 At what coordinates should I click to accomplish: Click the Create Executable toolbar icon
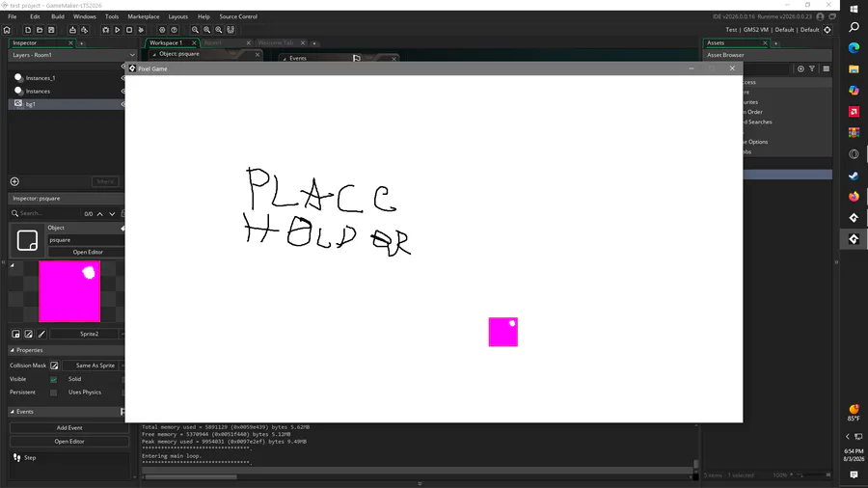click(x=72, y=30)
